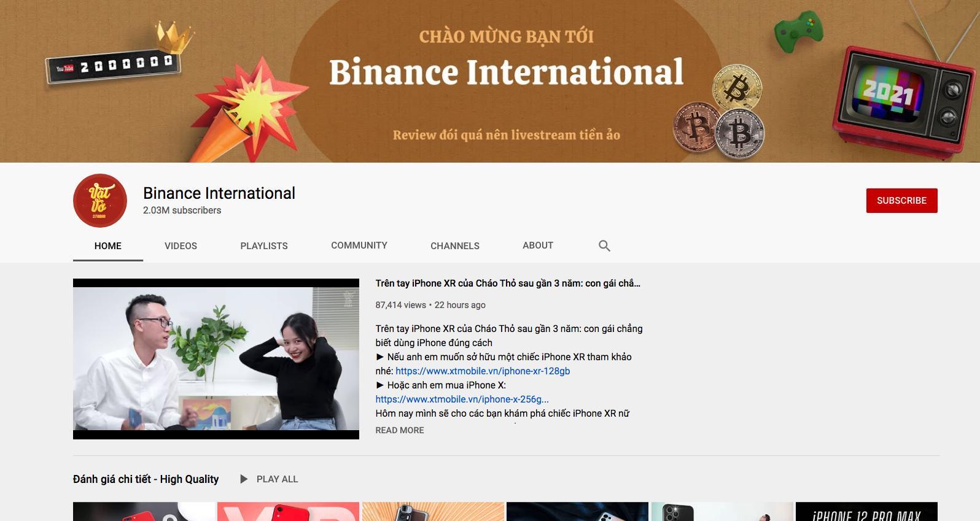This screenshot has width=980, height=521.
Task: Select the CHANNELS tab
Action: point(455,245)
